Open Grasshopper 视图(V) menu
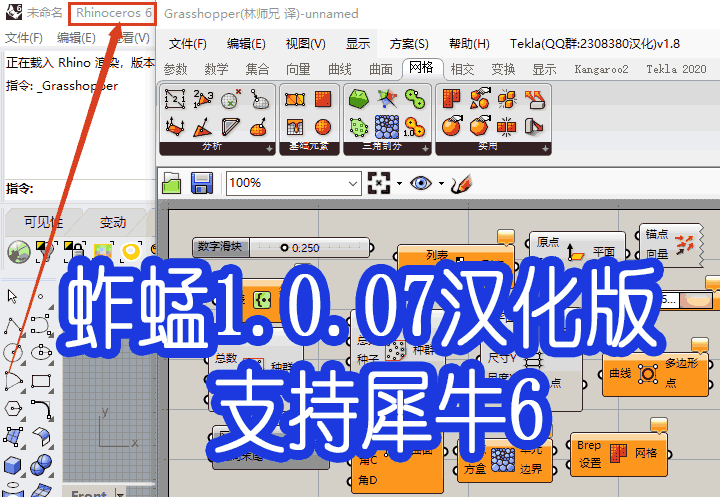The height and width of the screenshot is (497, 720). [305, 44]
